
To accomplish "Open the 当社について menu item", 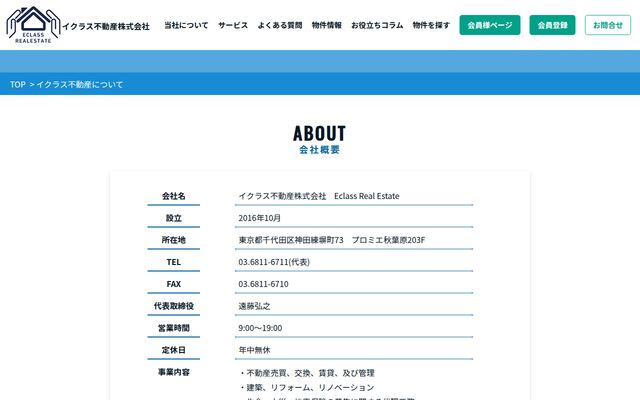I will pyautogui.click(x=186, y=25).
